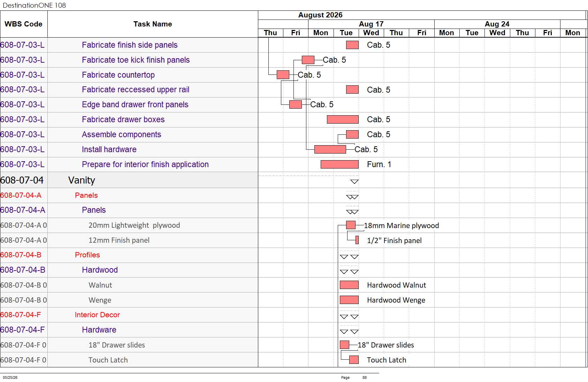Select the Fabricate drawer boxes Gantt bar

click(x=343, y=119)
